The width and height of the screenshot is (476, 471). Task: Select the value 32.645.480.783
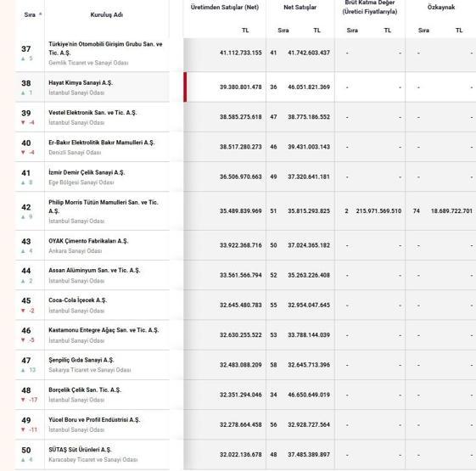[x=241, y=305]
